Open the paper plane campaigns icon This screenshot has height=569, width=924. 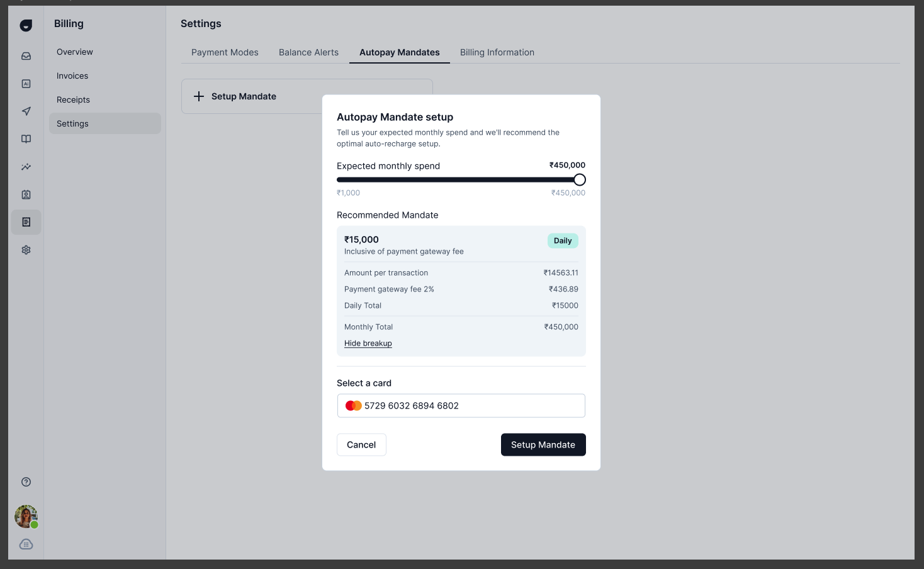[x=26, y=111]
